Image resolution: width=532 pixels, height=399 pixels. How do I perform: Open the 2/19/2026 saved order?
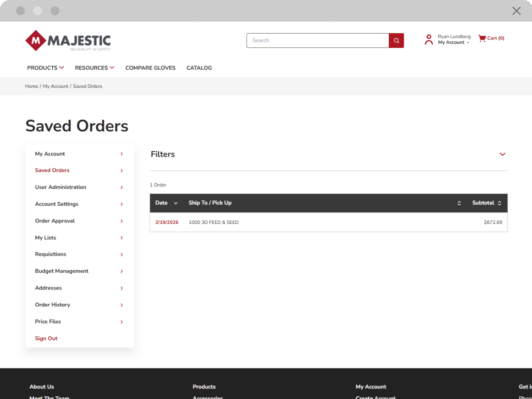pos(167,222)
